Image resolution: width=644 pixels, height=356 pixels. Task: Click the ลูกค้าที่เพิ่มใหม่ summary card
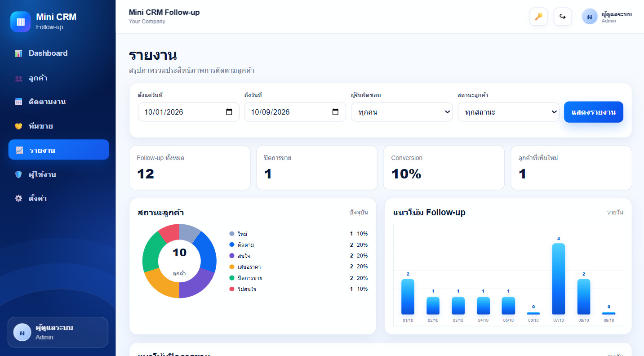[571, 168]
